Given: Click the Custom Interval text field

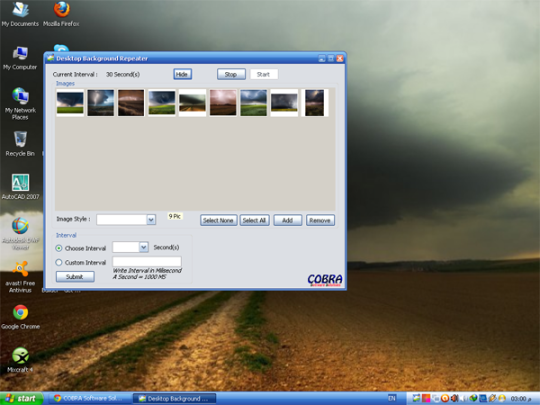Looking at the screenshot, I should click(x=147, y=262).
